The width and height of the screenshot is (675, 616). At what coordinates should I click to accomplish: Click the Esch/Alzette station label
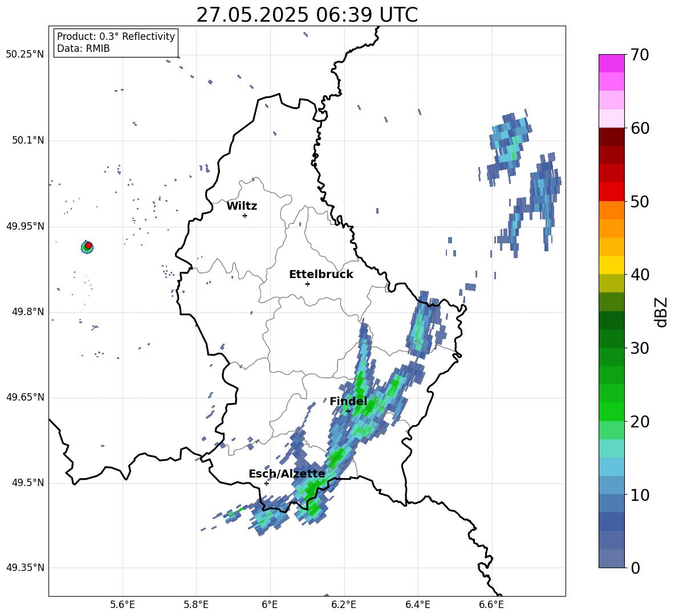tap(287, 474)
